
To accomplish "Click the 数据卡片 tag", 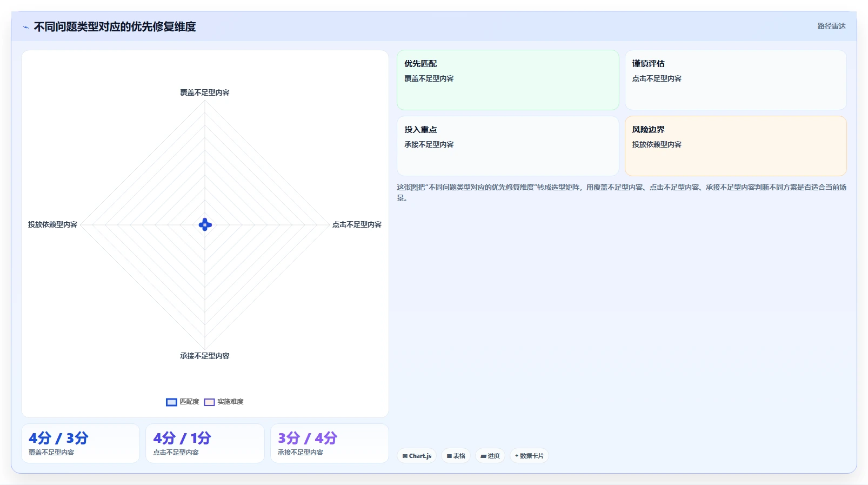I will (x=529, y=456).
